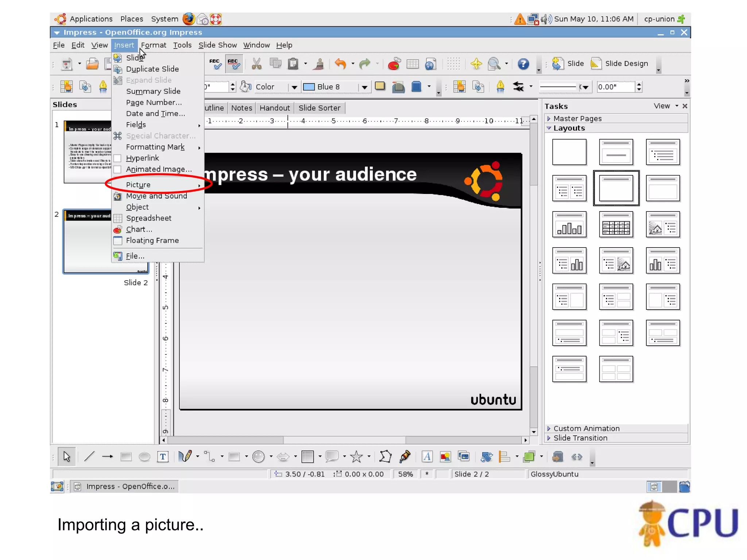Image resolution: width=747 pixels, height=560 pixels.
Task: Click the Chart icon in standard toolbar
Action: point(394,64)
